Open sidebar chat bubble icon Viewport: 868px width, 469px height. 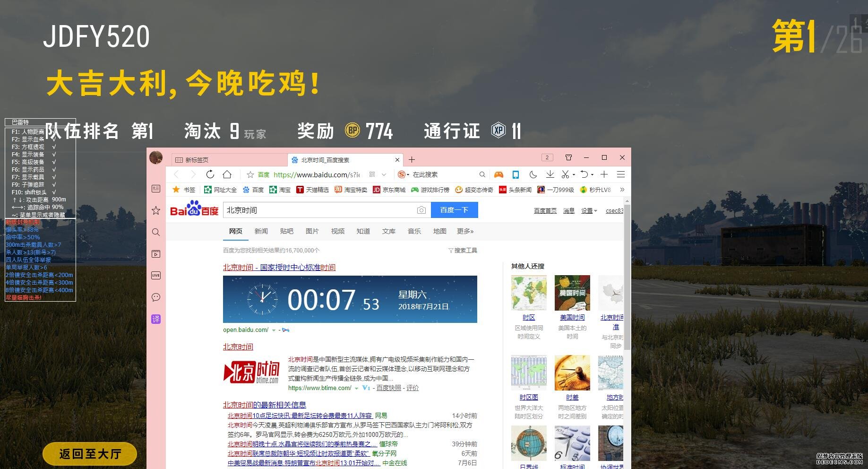pos(156,297)
